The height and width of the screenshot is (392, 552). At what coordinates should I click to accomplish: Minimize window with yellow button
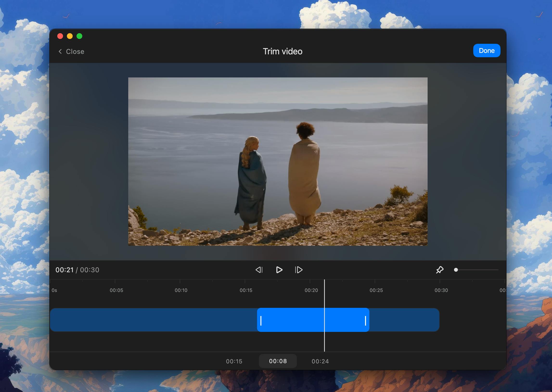click(70, 36)
